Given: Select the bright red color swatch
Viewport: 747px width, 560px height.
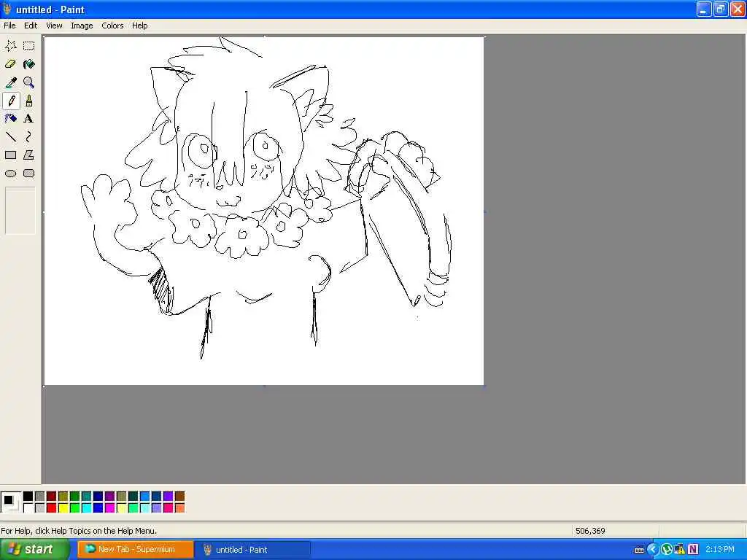Looking at the screenshot, I should (x=52, y=508).
